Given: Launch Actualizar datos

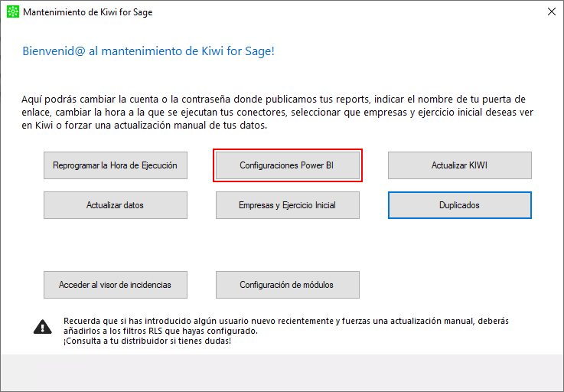Looking at the screenshot, I should click(116, 205).
